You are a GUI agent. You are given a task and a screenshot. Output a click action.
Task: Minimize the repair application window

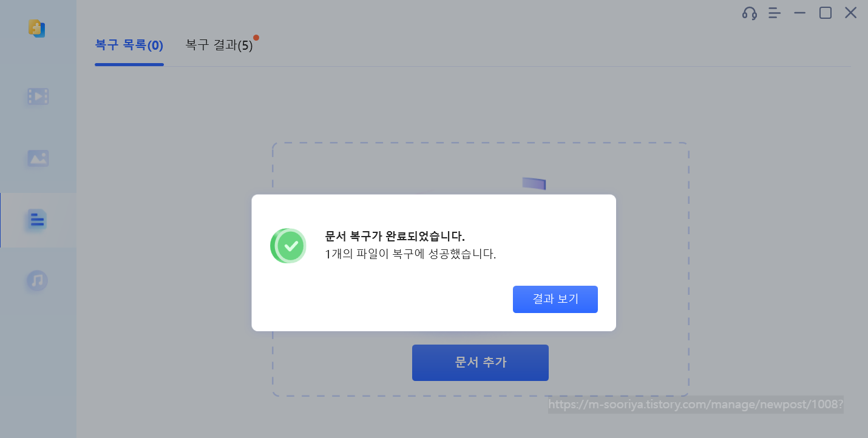click(800, 13)
